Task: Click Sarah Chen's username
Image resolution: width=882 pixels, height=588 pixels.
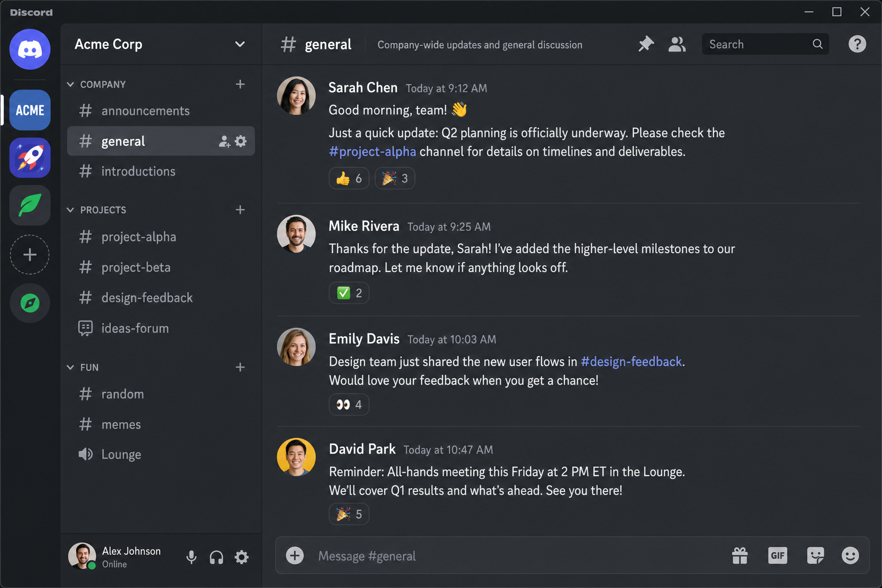Action: [x=363, y=87]
